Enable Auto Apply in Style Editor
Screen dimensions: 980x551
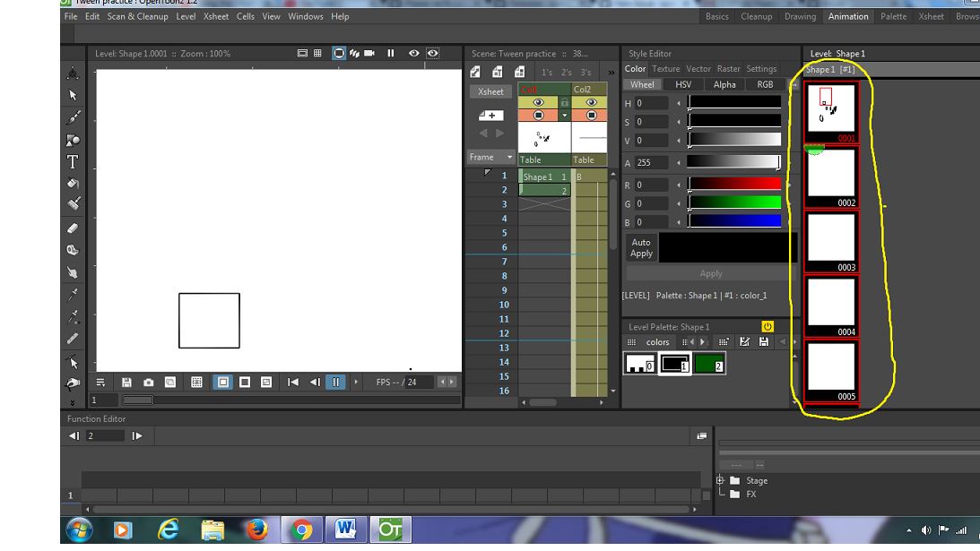click(640, 246)
